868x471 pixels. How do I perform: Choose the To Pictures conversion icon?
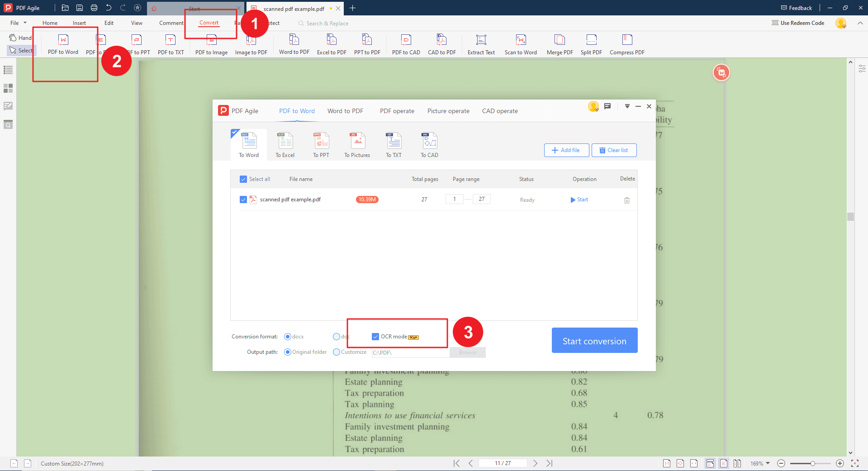coord(357,145)
